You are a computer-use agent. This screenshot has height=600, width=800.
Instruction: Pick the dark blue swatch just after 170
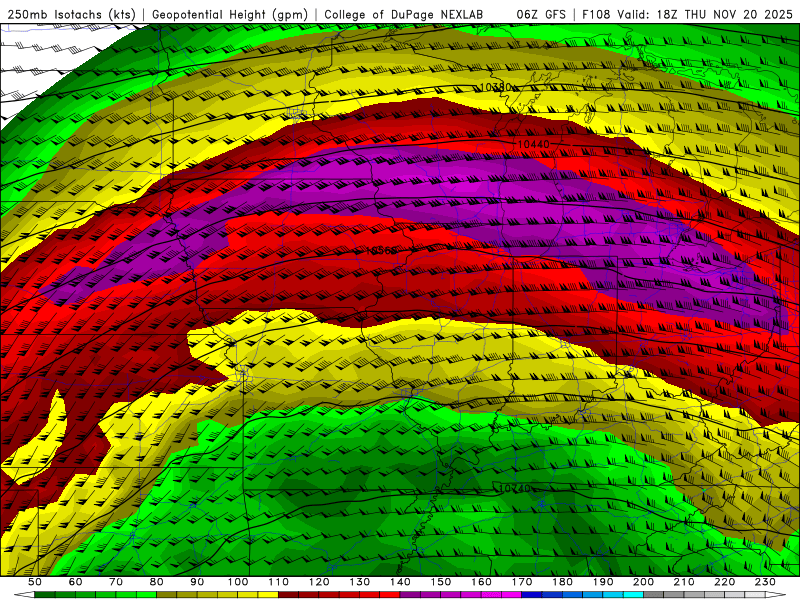click(x=532, y=595)
